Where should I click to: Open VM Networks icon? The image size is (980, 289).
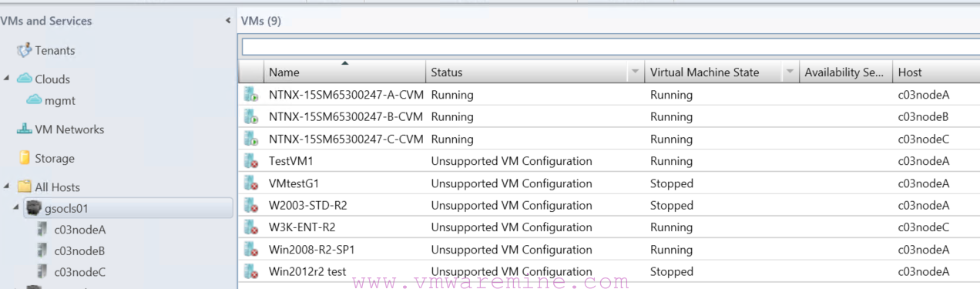point(24,129)
